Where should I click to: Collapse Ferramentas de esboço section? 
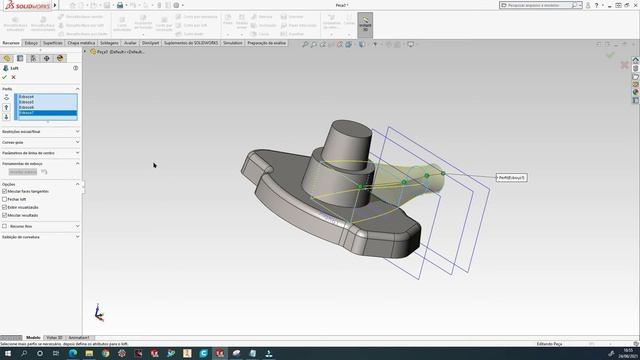coord(78,163)
